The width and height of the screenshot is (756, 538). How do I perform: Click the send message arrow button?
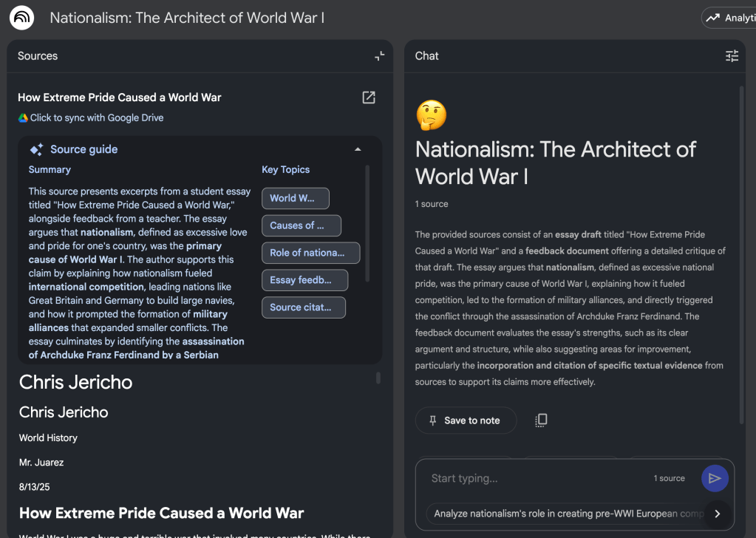[x=714, y=478]
